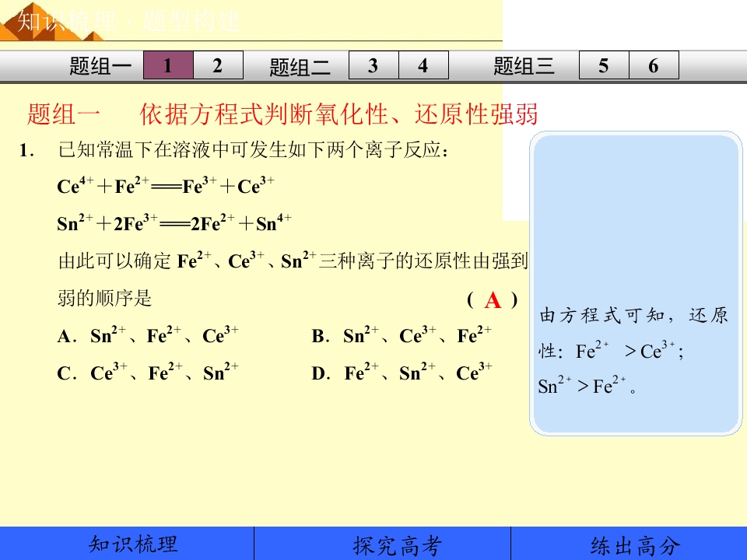Click the red heading 依据方程式判断氧化性、还原性强弱
The image size is (747, 560).
(x=338, y=114)
